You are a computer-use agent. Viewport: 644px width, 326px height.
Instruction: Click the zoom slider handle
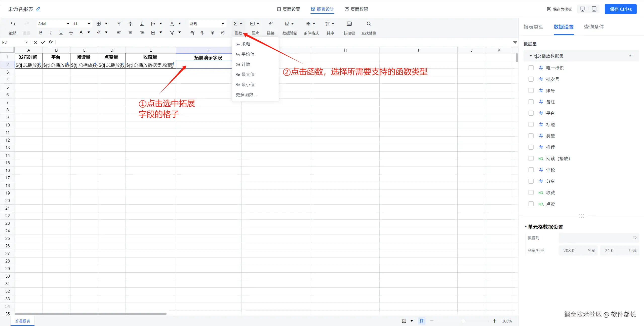pos(463,321)
